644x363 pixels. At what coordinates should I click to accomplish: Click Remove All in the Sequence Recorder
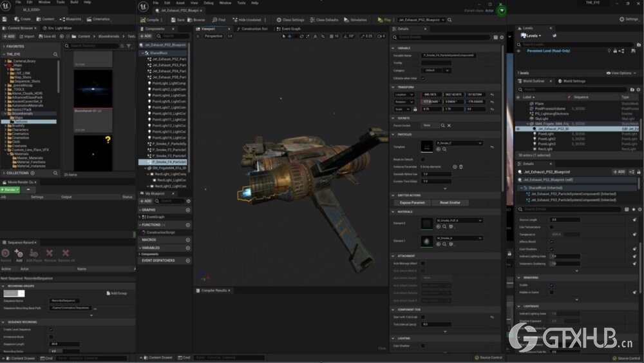click(66, 255)
